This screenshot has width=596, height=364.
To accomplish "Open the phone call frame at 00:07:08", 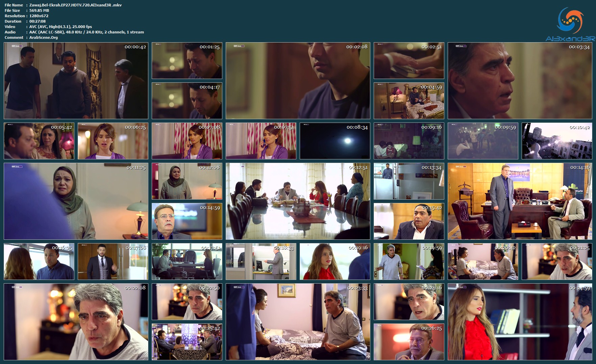I will [187, 141].
